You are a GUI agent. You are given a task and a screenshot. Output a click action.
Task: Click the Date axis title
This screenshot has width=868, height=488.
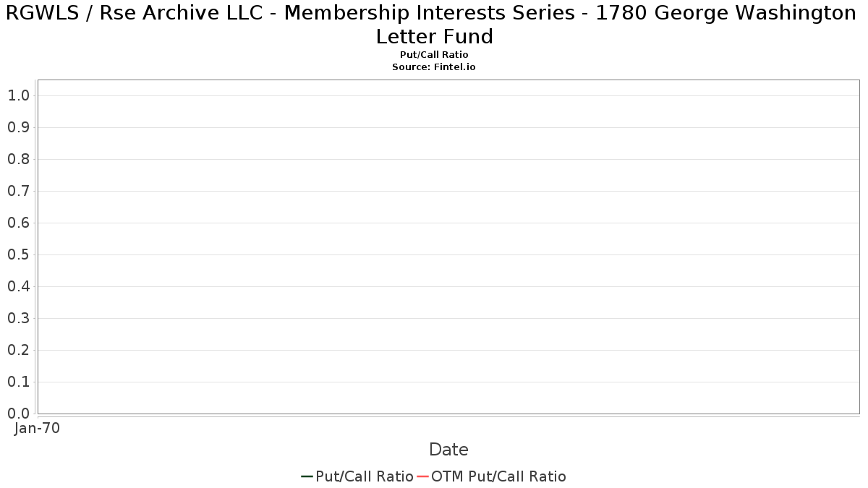pyautogui.click(x=448, y=450)
